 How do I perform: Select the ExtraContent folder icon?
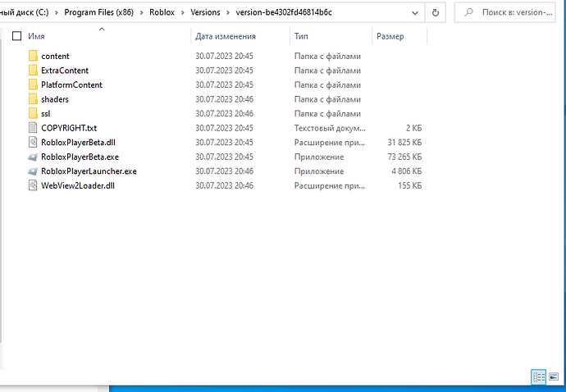33,71
